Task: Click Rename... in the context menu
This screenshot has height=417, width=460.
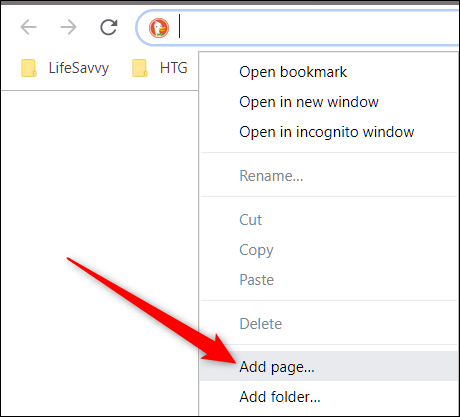Action: [x=329, y=176]
